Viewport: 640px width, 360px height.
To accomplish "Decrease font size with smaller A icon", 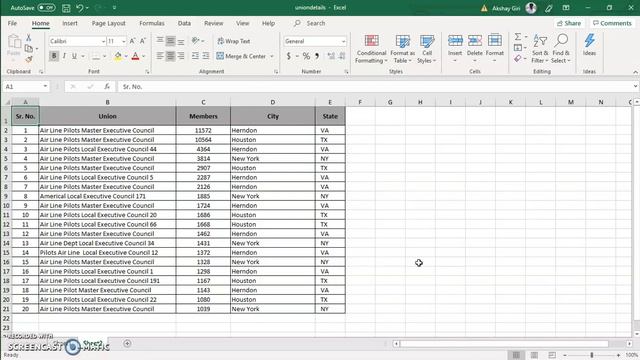I will 142,41.
